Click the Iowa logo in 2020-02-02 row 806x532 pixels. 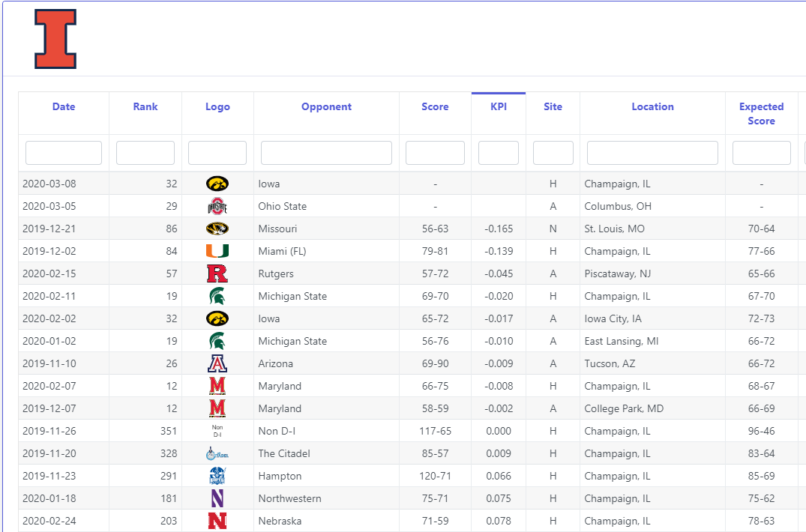[217, 318]
